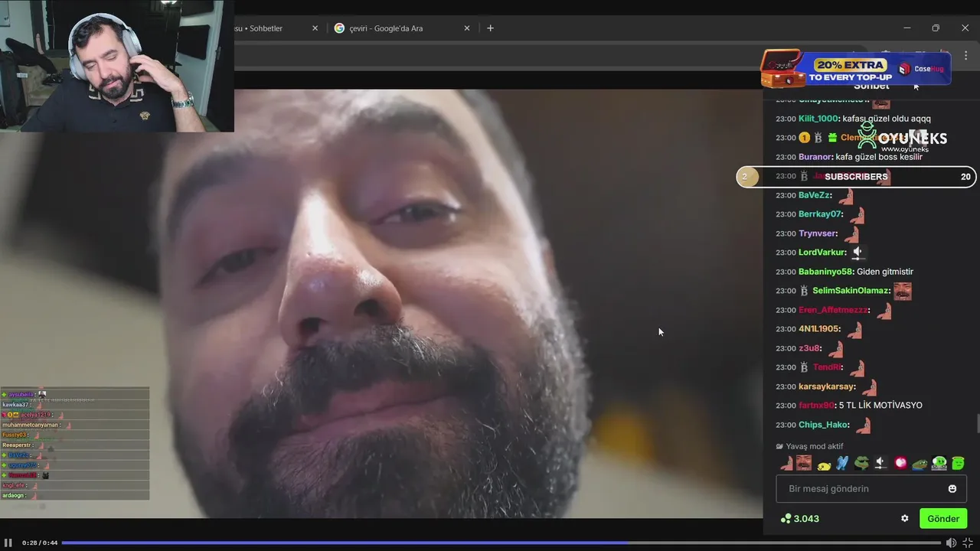Click the speaker emote in LordVarkur's message
This screenshot has width=980, height=551.
point(857,252)
